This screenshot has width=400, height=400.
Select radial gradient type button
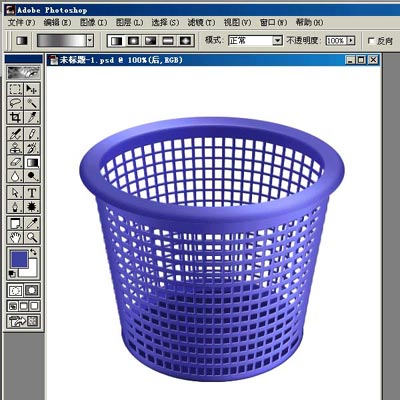click(x=133, y=41)
